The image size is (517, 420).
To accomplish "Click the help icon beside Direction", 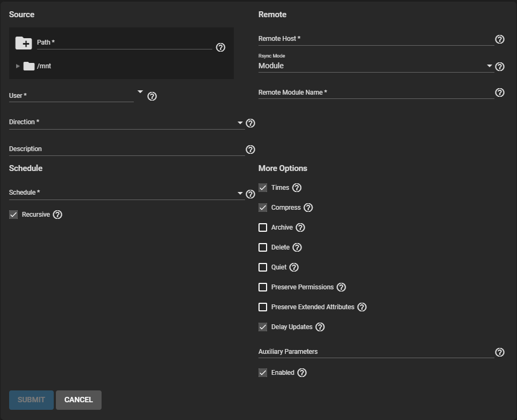I will [x=250, y=123].
